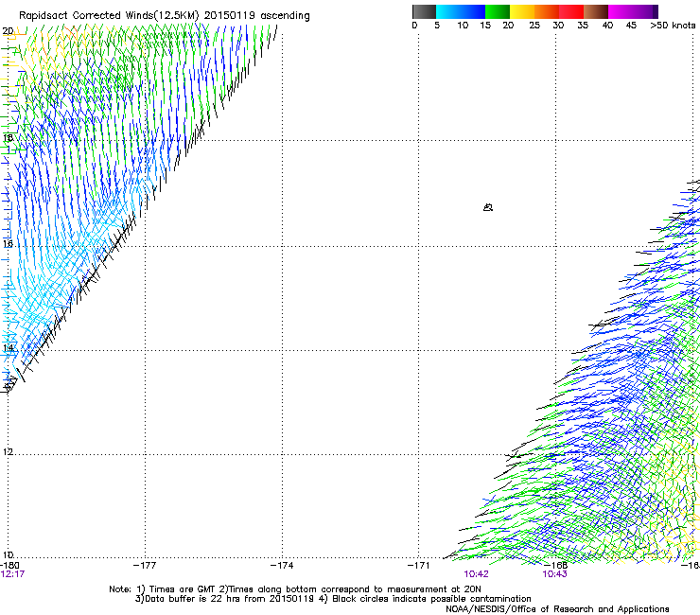Click the small island outline marker
700x615 pixels.
coord(488,207)
